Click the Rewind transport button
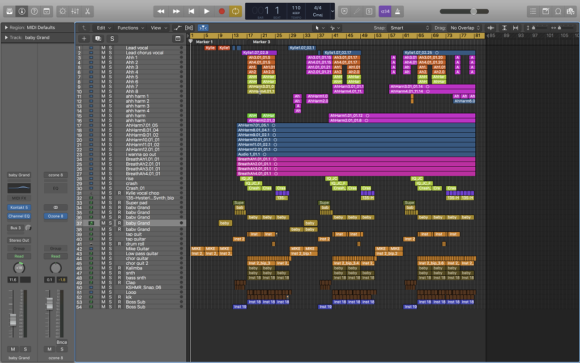This screenshot has width=580, height=363. pyautogui.click(x=161, y=11)
